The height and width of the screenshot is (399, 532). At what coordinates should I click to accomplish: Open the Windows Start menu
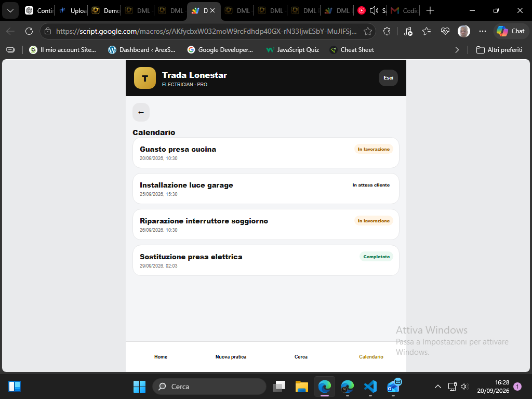click(139, 387)
